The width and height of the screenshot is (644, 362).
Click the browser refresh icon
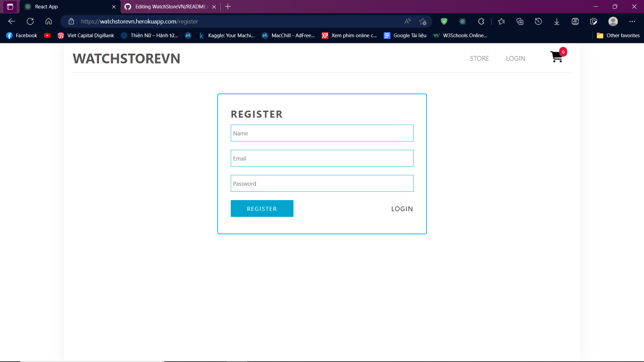(x=30, y=21)
